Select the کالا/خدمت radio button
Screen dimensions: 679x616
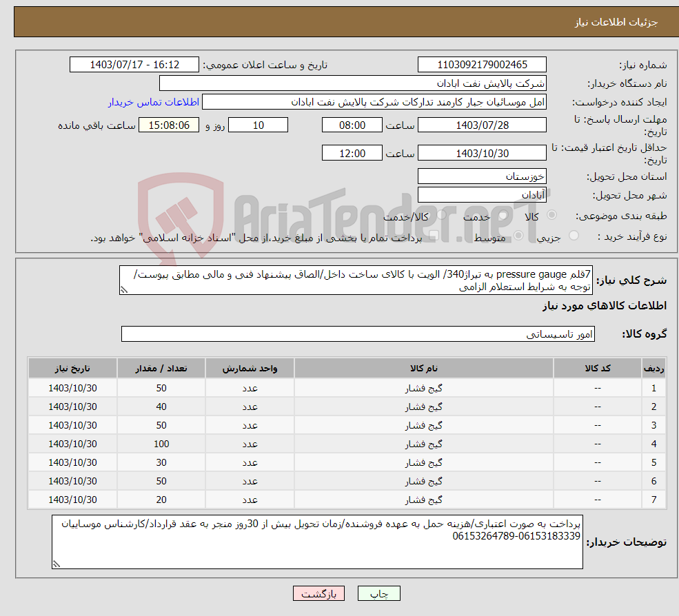(441, 215)
